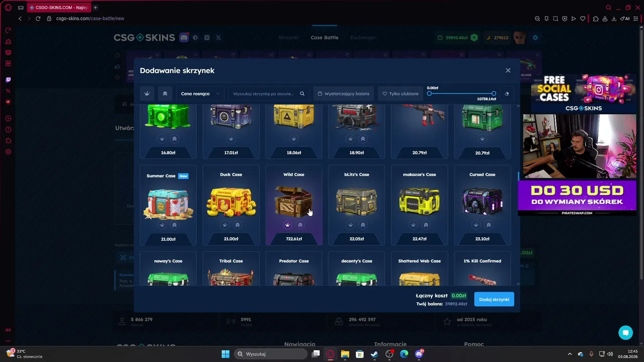
Task: Select the Wild Case chest image
Action: point(294,201)
